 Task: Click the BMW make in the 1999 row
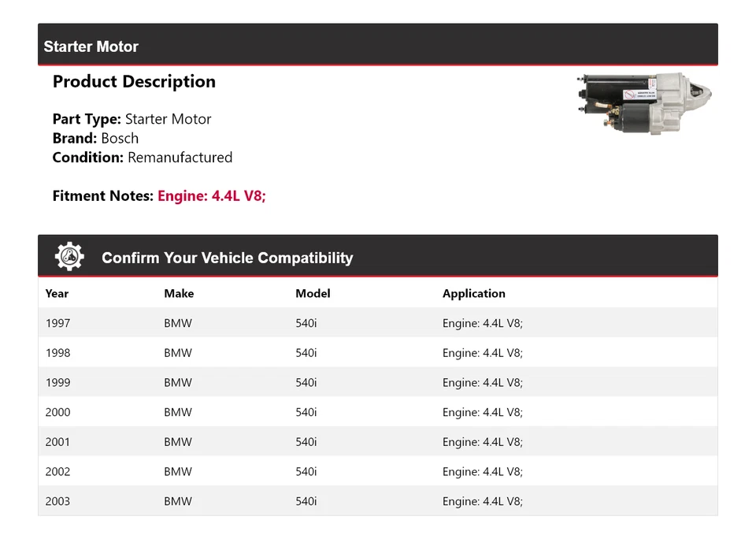178,383
